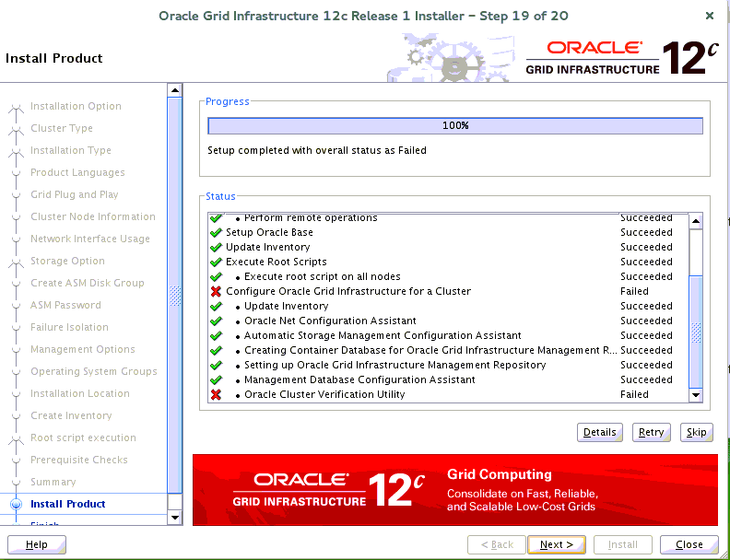
Task: Select Operating System Groups step
Action: point(94,371)
